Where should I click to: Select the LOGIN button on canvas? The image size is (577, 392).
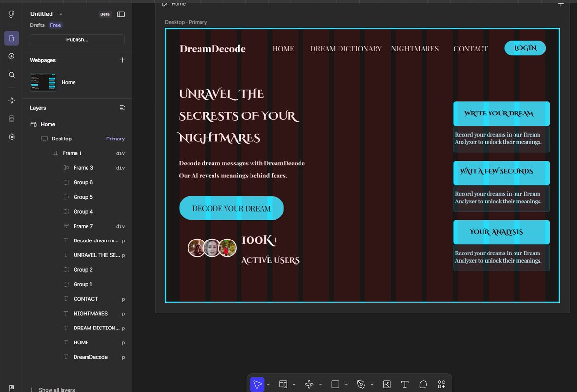[x=525, y=48]
